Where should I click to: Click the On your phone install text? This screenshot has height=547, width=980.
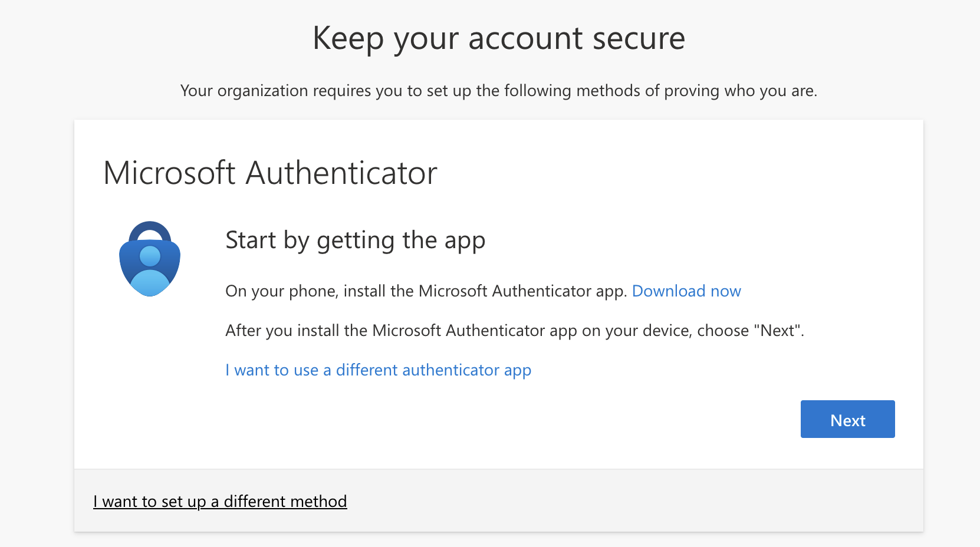426,291
